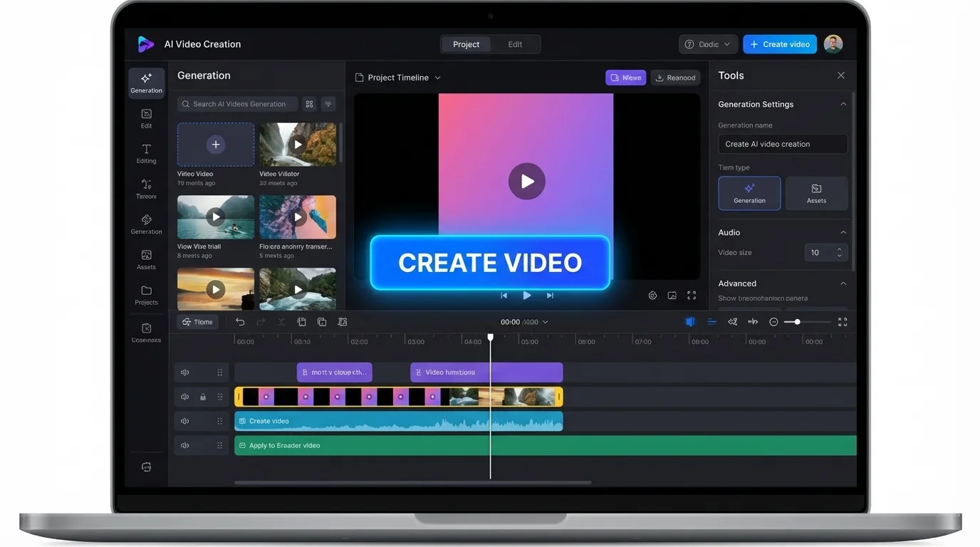This screenshot has height=547, width=980.
Task: Select the Assets item type in Tools
Action: tap(816, 193)
